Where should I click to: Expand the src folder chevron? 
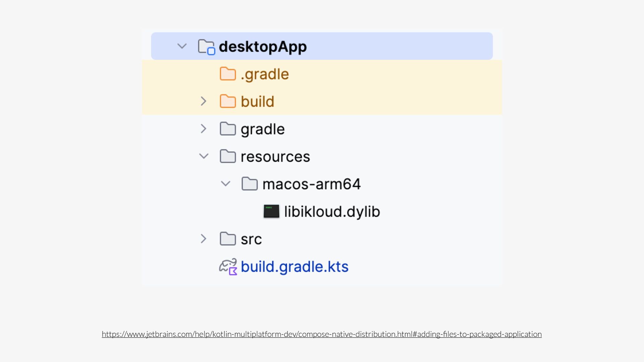203,239
